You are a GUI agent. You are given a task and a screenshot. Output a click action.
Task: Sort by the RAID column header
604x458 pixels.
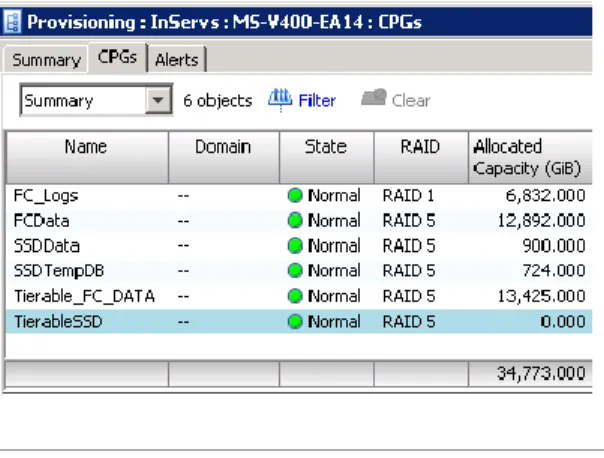[x=421, y=158]
